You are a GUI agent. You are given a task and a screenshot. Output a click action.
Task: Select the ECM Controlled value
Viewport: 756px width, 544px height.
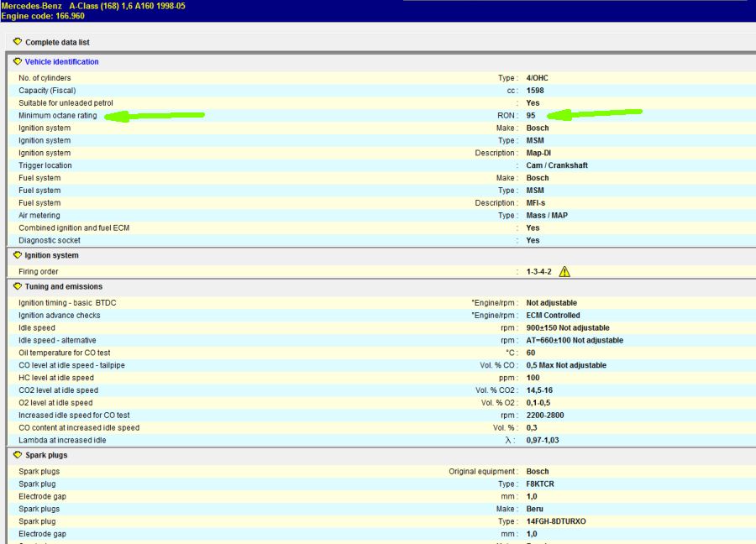click(553, 316)
